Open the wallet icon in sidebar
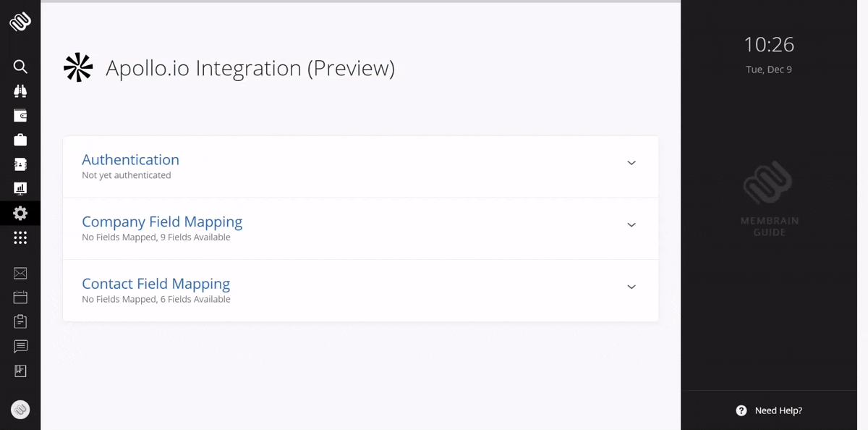 pyautogui.click(x=20, y=116)
